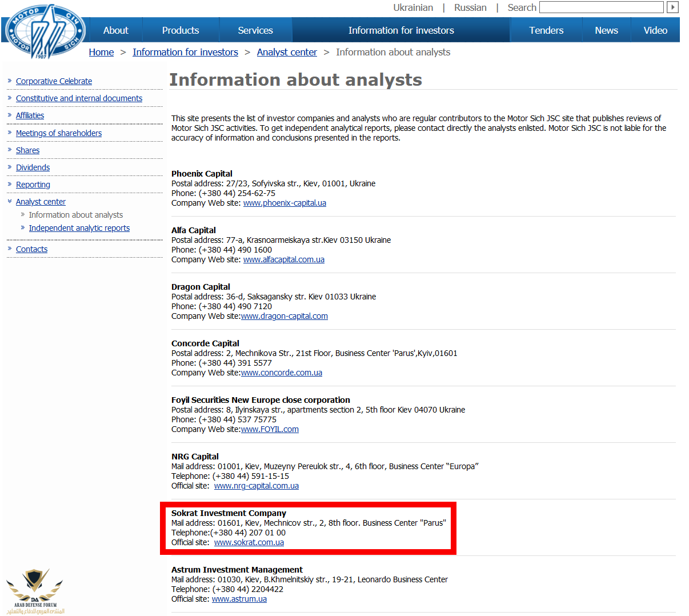
Task: Visit www.phoenix-capital.ua website
Action: click(x=285, y=203)
